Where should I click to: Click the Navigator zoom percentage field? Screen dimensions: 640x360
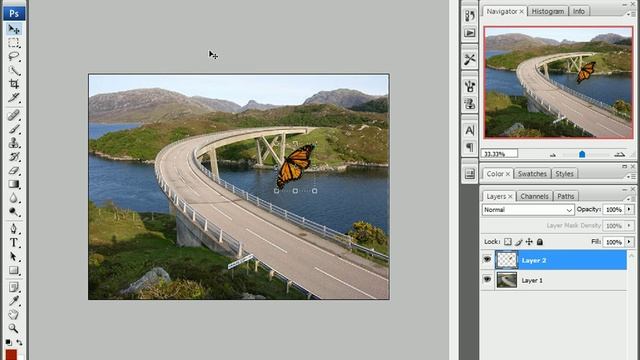pos(500,154)
